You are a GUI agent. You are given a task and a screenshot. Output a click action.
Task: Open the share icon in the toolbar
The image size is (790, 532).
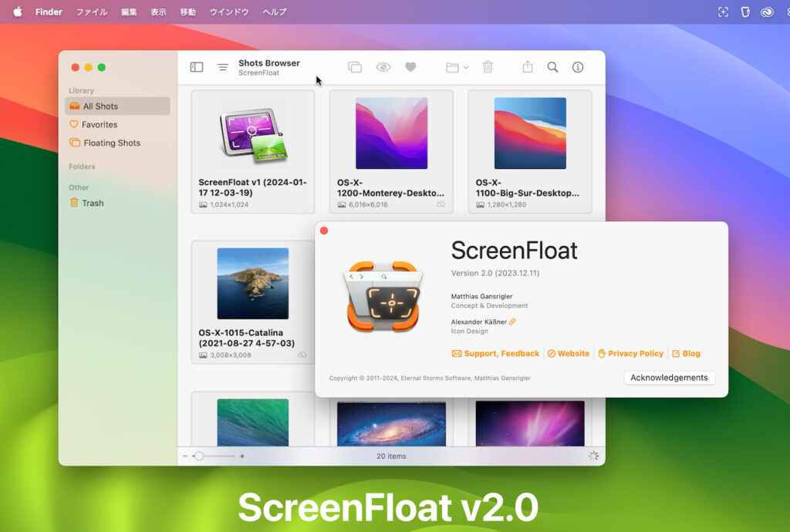(526, 67)
